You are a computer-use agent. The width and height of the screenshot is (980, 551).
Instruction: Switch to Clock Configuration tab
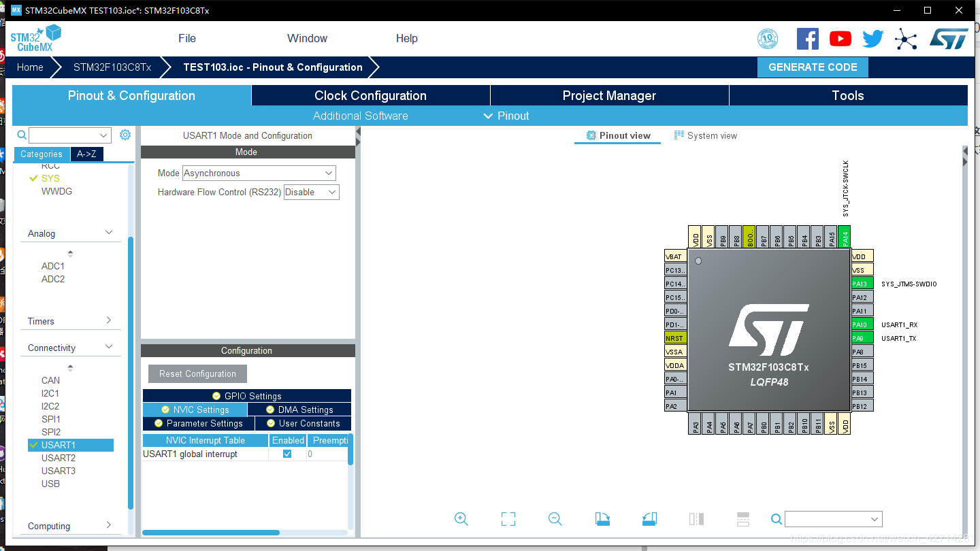pos(371,95)
